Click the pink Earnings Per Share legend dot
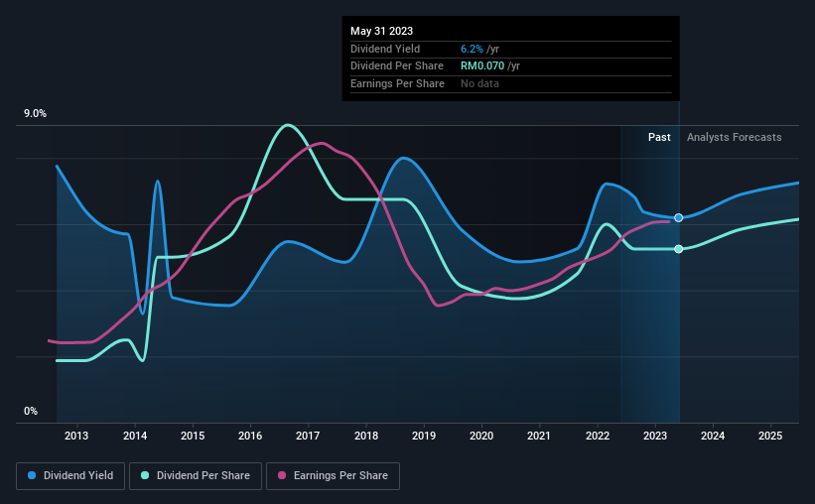 click(282, 475)
